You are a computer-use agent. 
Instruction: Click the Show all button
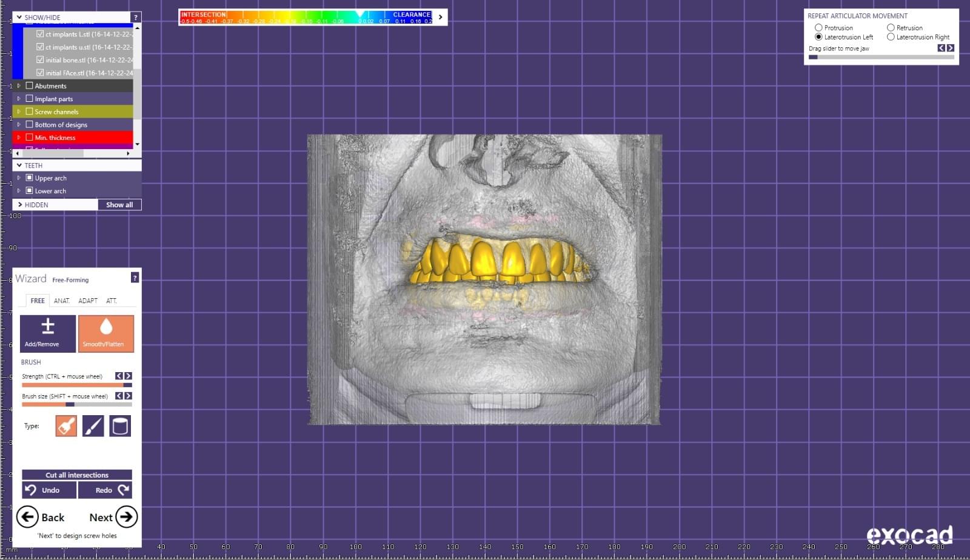119,205
